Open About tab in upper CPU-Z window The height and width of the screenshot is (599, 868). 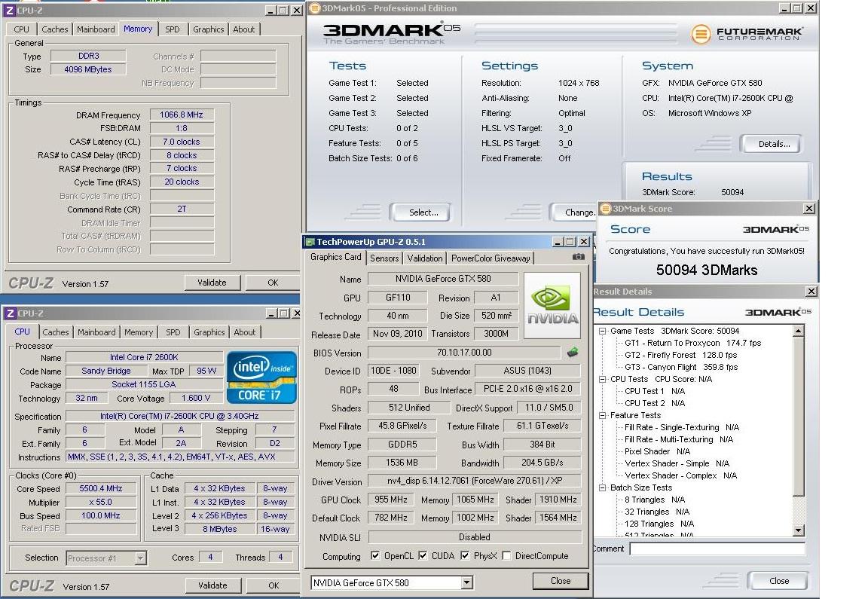pos(243,29)
